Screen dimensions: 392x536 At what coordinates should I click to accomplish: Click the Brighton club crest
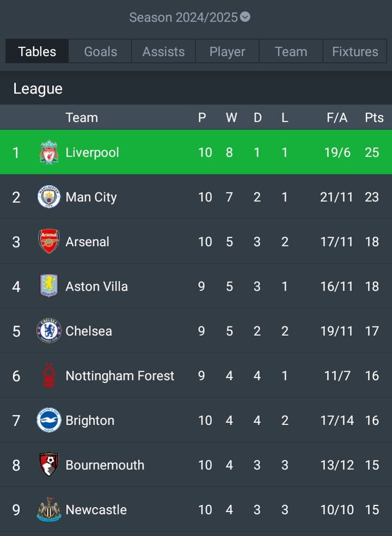[49, 420]
